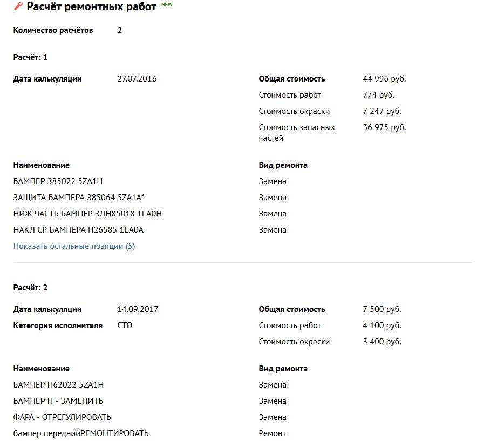Viewport: 504px width, 441px height.
Task: Click item 'НИЖ ЧАСТЬ БАМПЕР ЗДН85018 1LA0H'
Action: pyautogui.click(x=87, y=214)
